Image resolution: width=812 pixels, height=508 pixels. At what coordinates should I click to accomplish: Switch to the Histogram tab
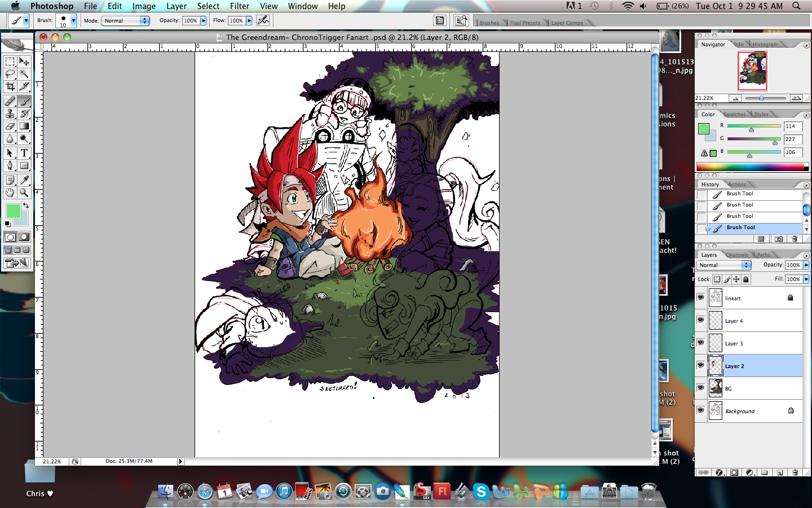point(765,45)
